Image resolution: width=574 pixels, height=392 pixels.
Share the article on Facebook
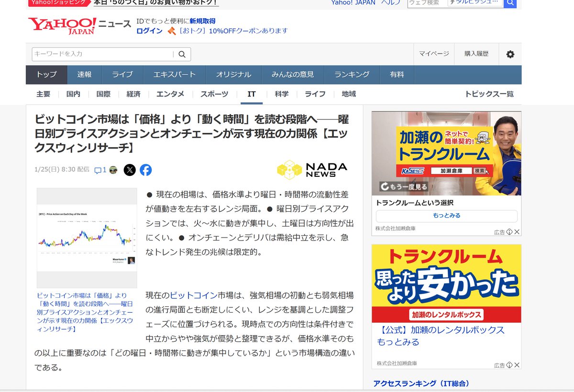click(x=145, y=170)
